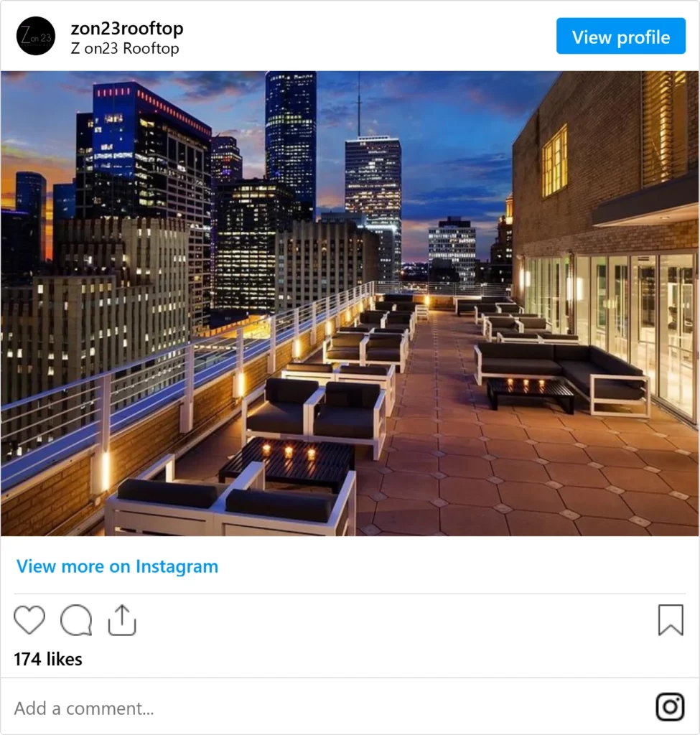Click the candlelit table in the photo foreground
Image resolution: width=700 pixels, height=735 pixels.
[x=287, y=463]
